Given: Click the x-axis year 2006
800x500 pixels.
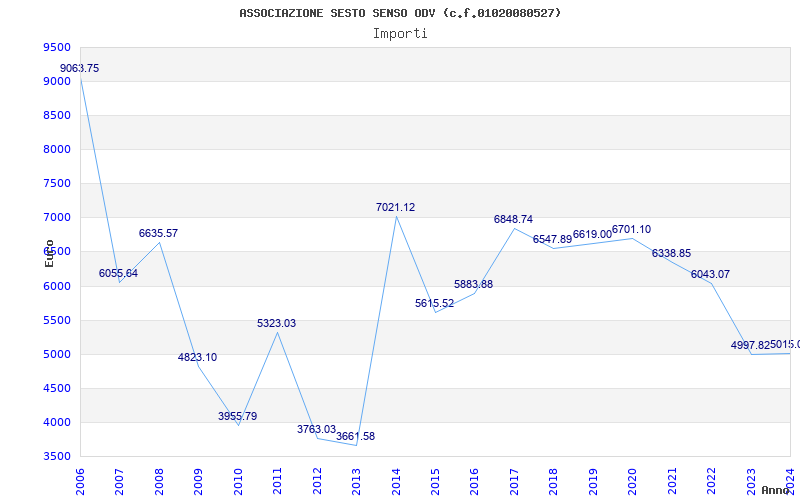Looking at the screenshot, I should 80,482.
